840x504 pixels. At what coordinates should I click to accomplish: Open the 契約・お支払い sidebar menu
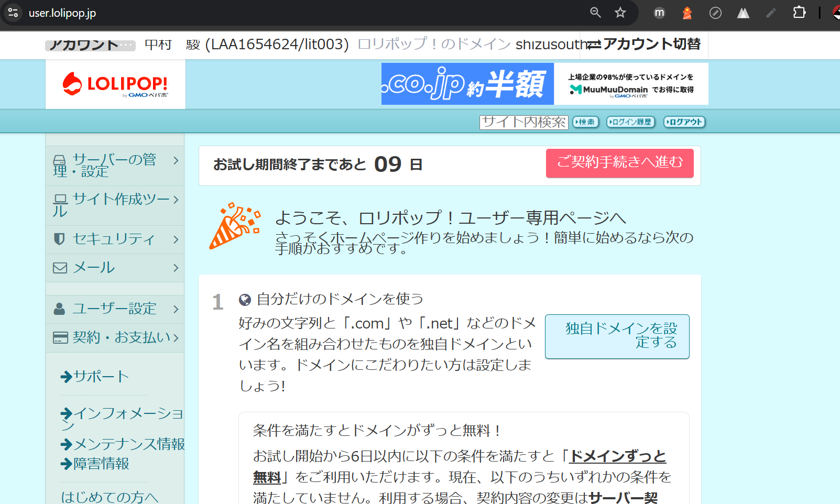click(x=115, y=337)
